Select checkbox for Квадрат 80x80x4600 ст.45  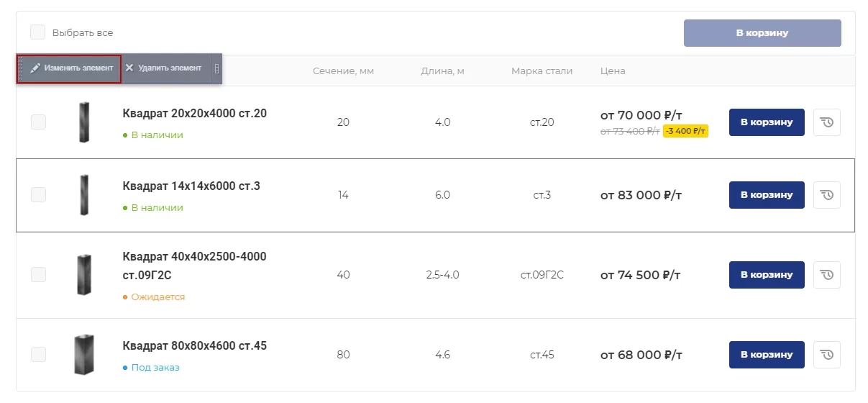[38, 355]
